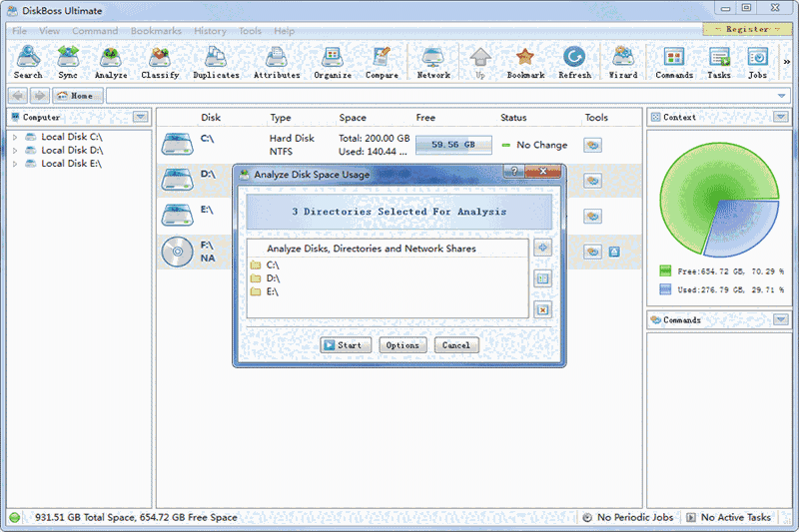Open the Context panel dropdown
Viewport: 799px width, 532px height.
point(779,117)
